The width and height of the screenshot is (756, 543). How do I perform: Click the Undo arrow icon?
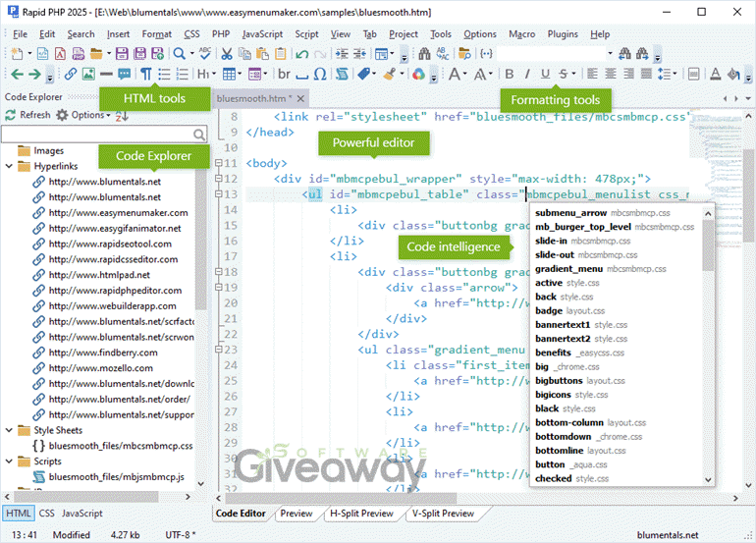[x=302, y=54]
